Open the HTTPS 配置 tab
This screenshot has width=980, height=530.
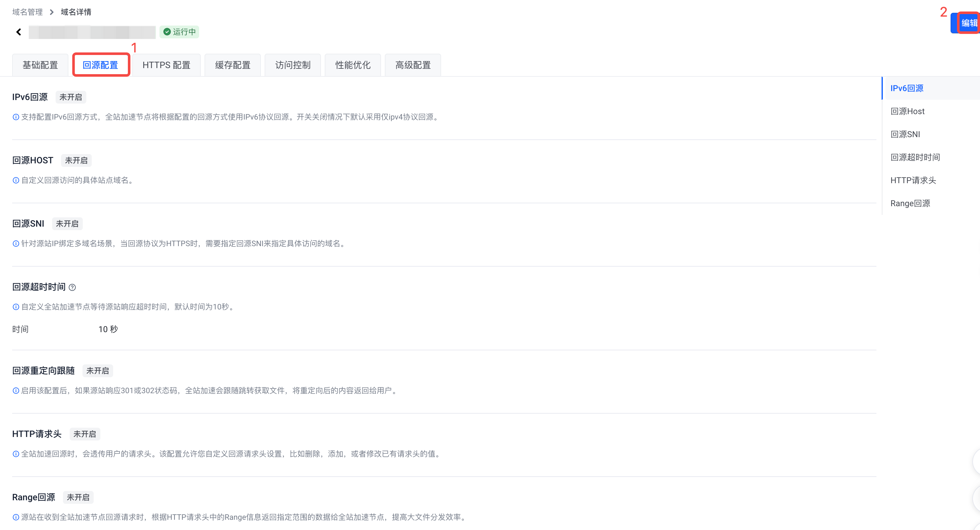[166, 65]
